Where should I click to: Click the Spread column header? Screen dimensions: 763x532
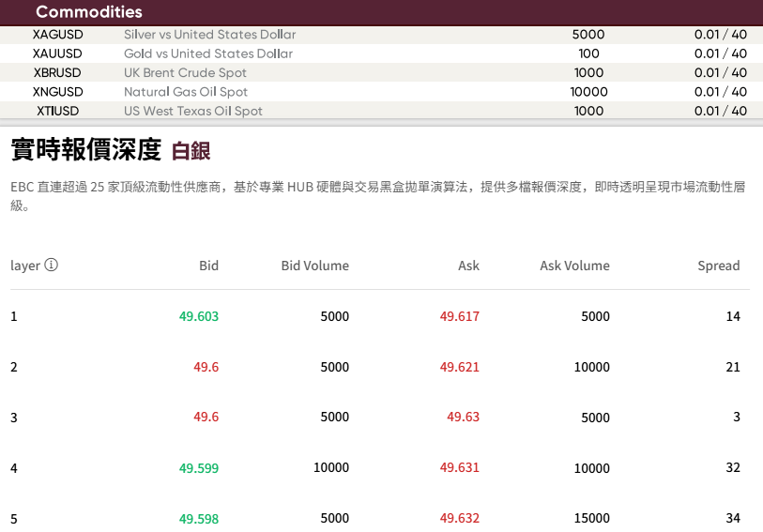[x=718, y=266]
